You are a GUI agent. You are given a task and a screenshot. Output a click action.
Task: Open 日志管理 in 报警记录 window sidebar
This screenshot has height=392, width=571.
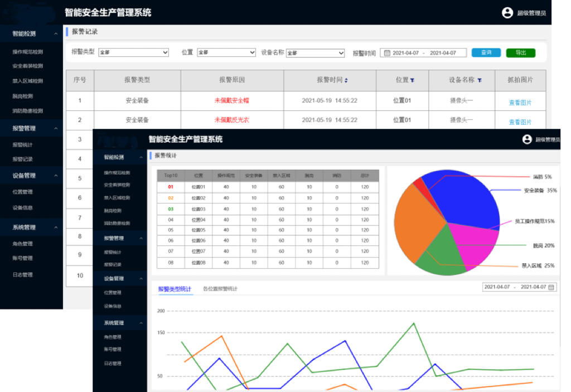(22, 275)
